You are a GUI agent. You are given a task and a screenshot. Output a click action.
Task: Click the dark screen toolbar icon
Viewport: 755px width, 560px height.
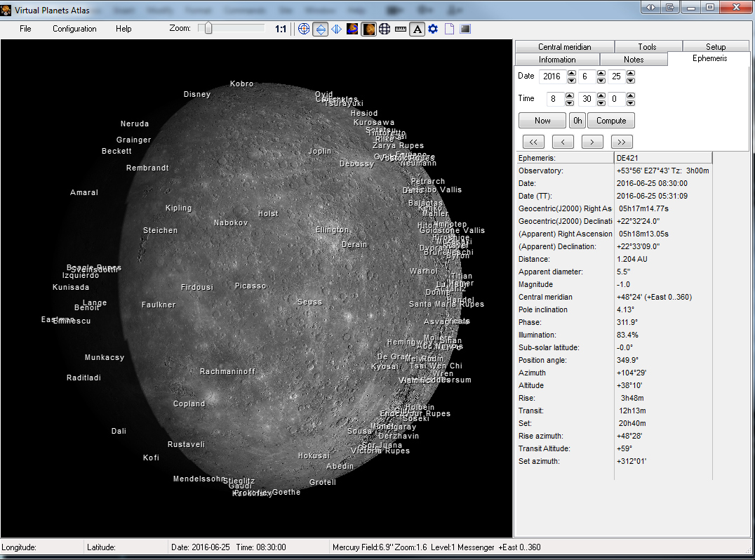[465, 29]
